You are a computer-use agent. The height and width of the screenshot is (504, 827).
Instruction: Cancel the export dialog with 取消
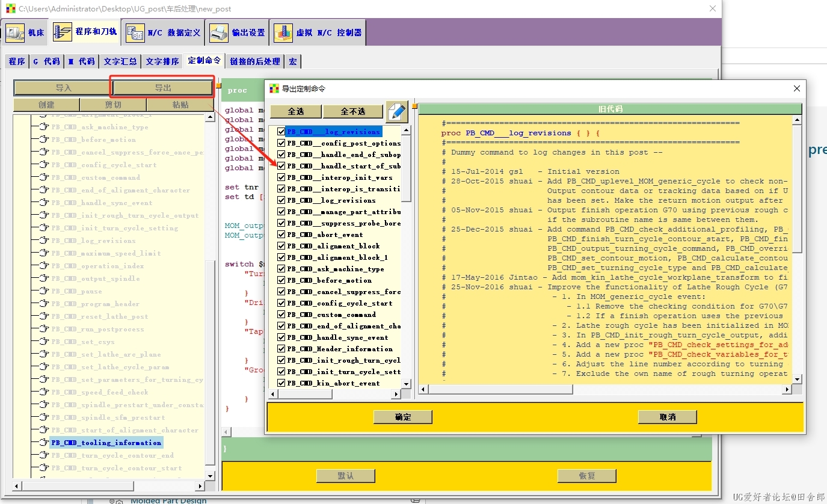tap(668, 417)
